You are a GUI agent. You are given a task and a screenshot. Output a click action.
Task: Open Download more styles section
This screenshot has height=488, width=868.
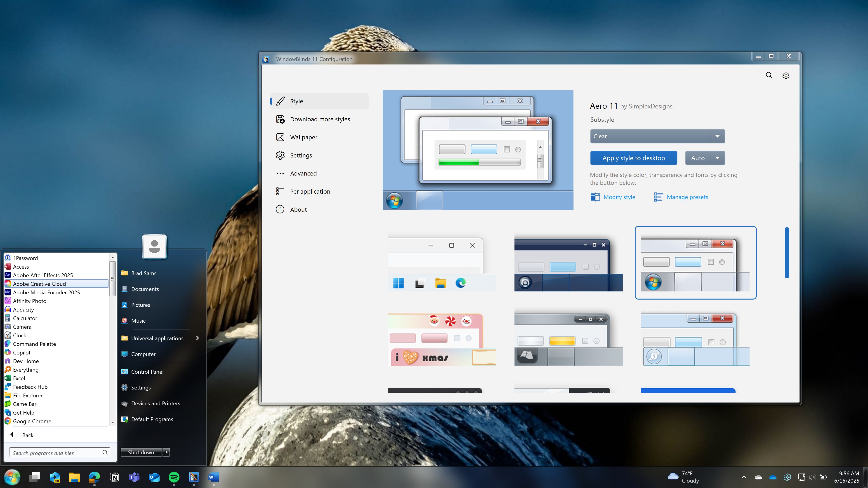tap(319, 119)
